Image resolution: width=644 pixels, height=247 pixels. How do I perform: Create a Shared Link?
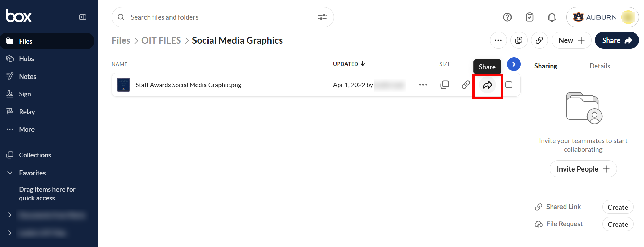pyautogui.click(x=618, y=207)
